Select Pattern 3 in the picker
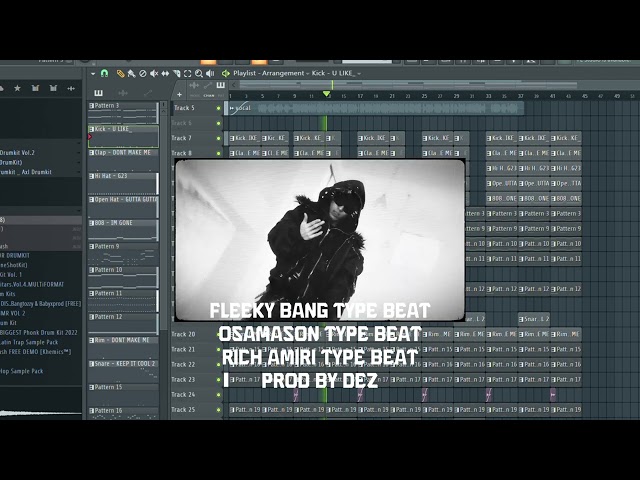The image size is (640, 480). click(x=123, y=113)
